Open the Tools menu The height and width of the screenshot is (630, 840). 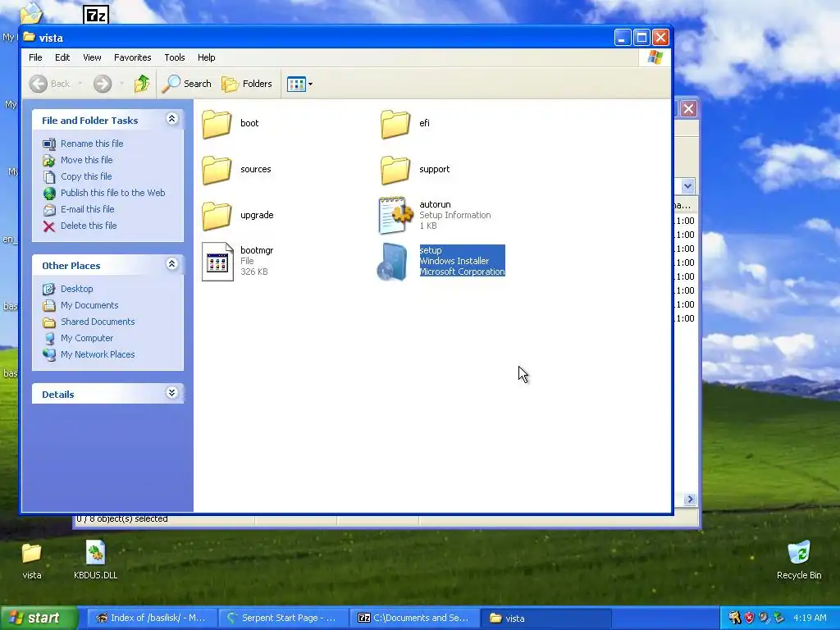[175, 57]
